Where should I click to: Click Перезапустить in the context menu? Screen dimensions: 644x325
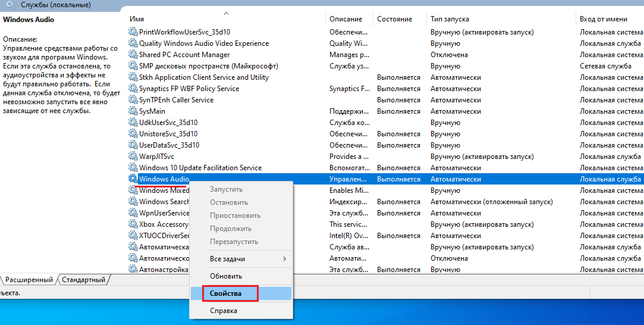point(241,242)
